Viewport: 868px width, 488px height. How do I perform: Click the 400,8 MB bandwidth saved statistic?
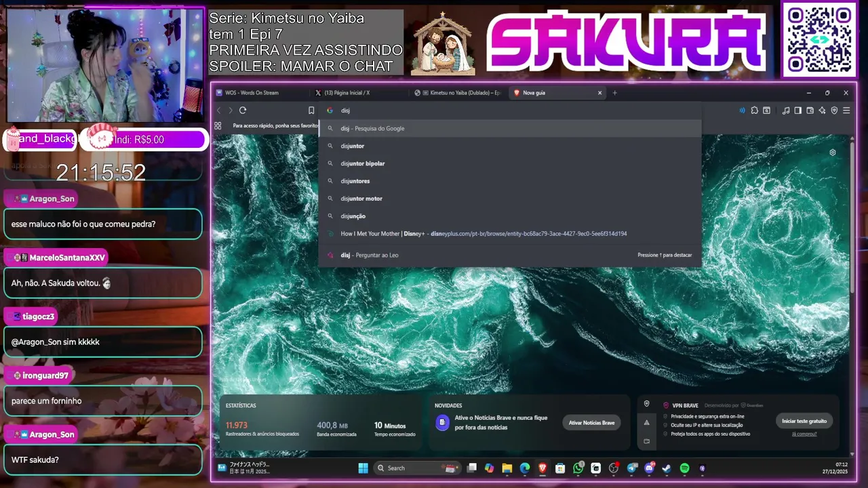tap(336, 429)
